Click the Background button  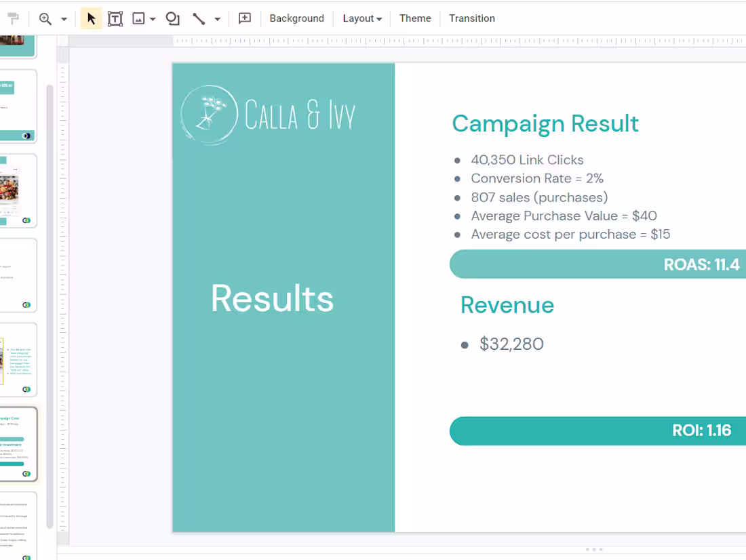pos(296,18)
